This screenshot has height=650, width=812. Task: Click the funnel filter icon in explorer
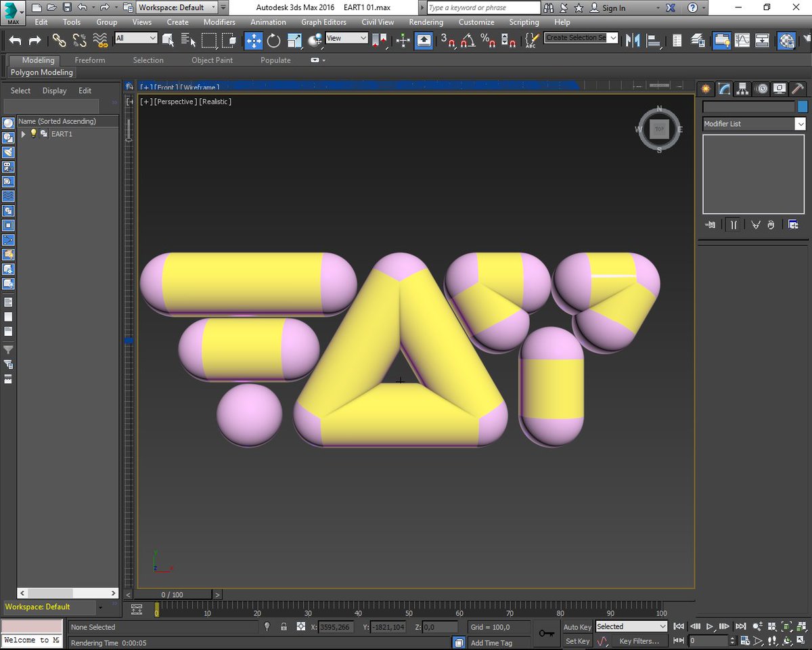pyautogui.click(x=8, y=350)
